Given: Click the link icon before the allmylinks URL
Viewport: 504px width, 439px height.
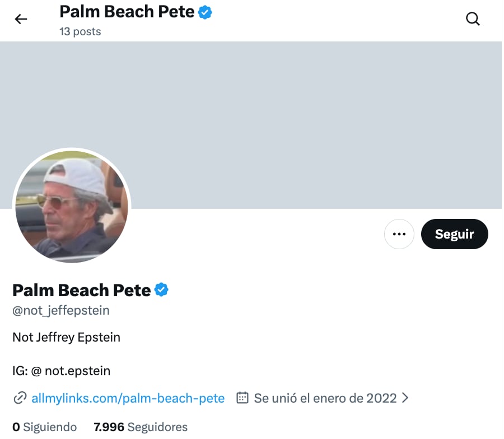Looking at the screenshot, I should click(x=19, y=398).
